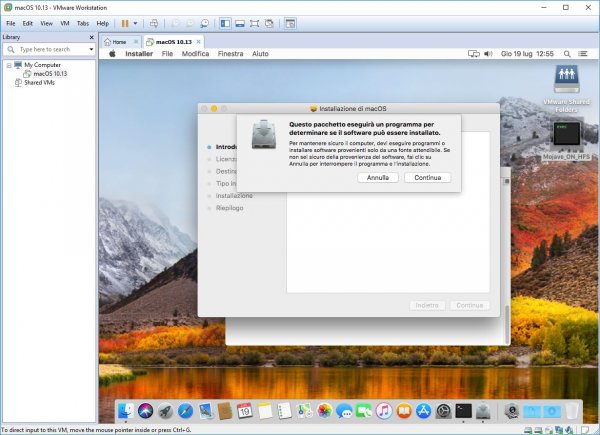Open the Installer menu
This screenshot has width=600, height=435.
pos(139,54)
